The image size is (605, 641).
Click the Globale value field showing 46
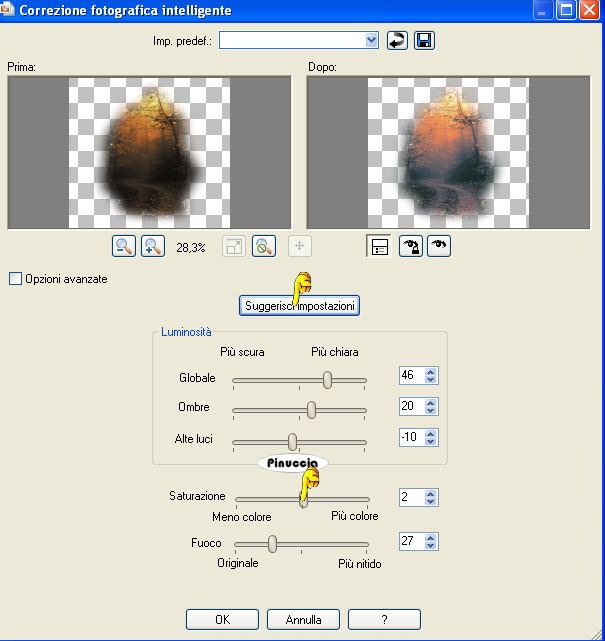click(412, 375)
